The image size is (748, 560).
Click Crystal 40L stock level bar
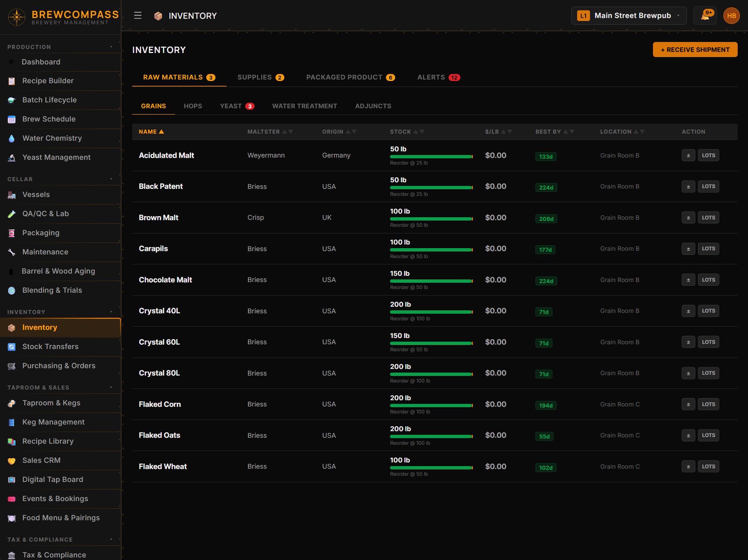point(431,312)
